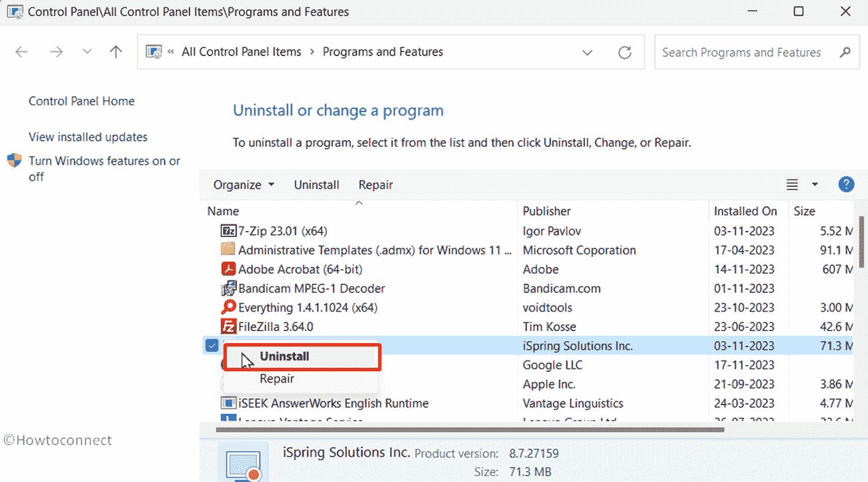Click Microsoft Coporation publisher cell
868x482 pixels.
pyautogui.click(x=580, y=250)
